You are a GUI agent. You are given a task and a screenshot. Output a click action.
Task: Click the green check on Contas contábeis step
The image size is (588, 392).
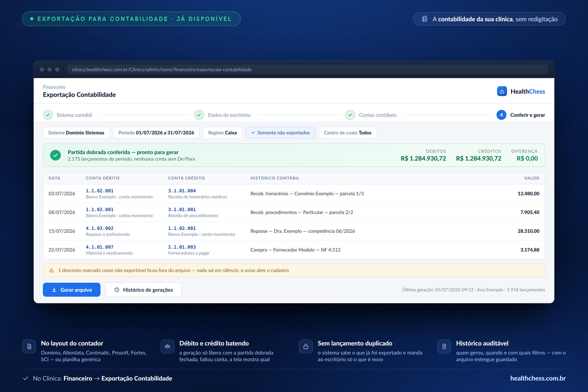click(350, 115)
